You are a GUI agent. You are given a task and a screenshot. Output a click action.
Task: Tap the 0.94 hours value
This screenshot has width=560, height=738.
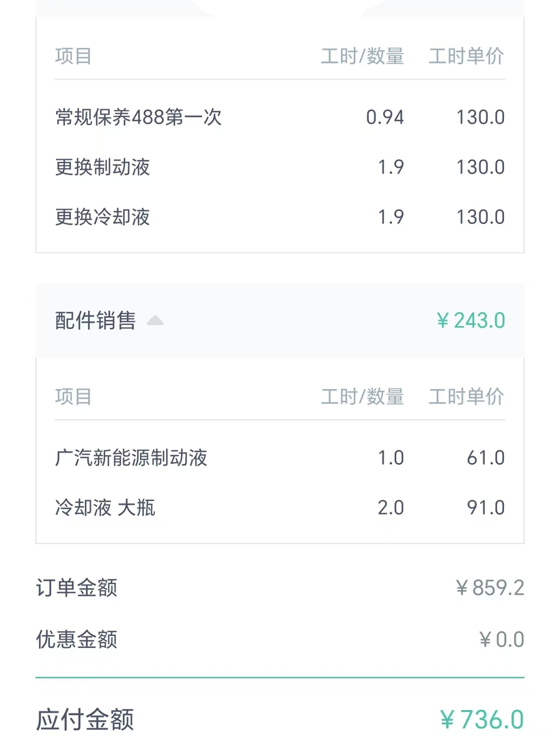click(385, 117)
